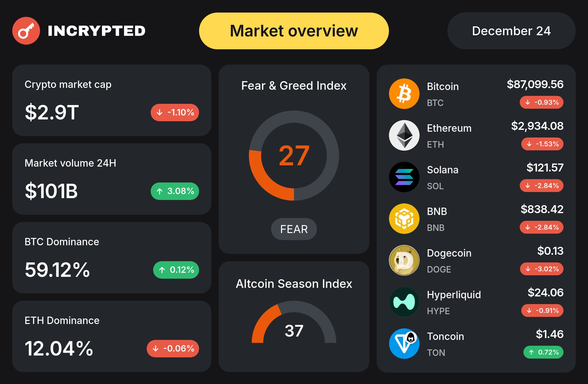This screenshot has height=384, width=588.
Task: Click the Incrypted key logo icon
Action: point(26,31)
